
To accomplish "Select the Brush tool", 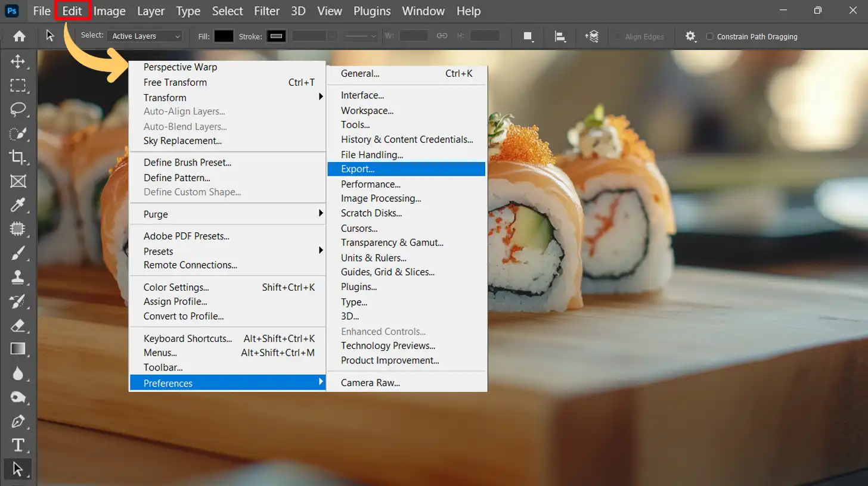I will click(x=18, y=254).
